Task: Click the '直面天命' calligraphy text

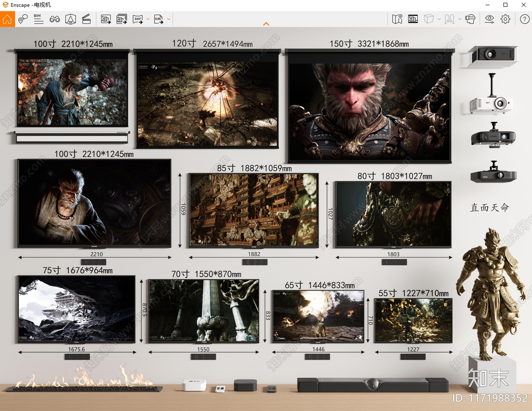Action: 489,208
